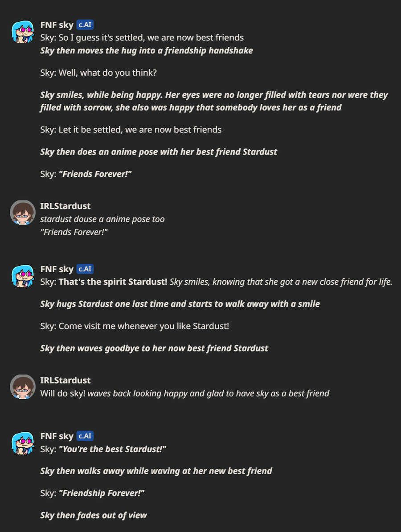Click the FNF sky name above "That's the spirit Stardust!"
This screenshot has width=401, height=532.
point(57,269)
